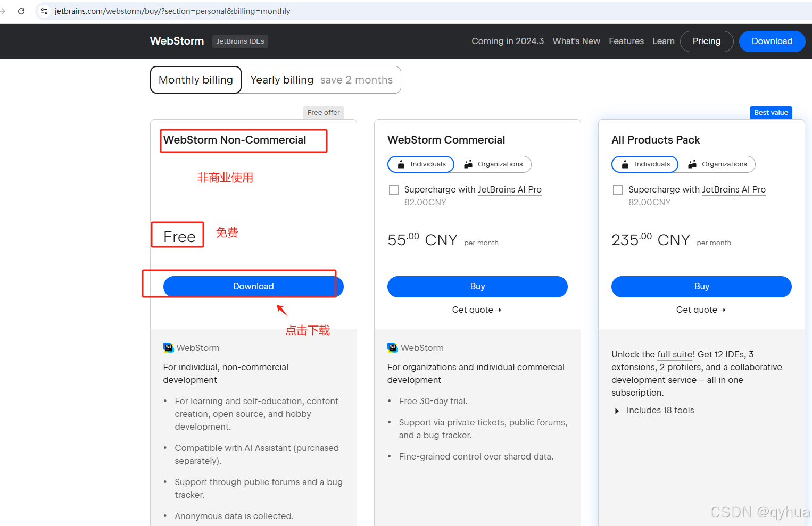The height and width of the screenshot is (526, 812).
Task: Click the browser address bar URL
Action: click(x=172, y=11)
